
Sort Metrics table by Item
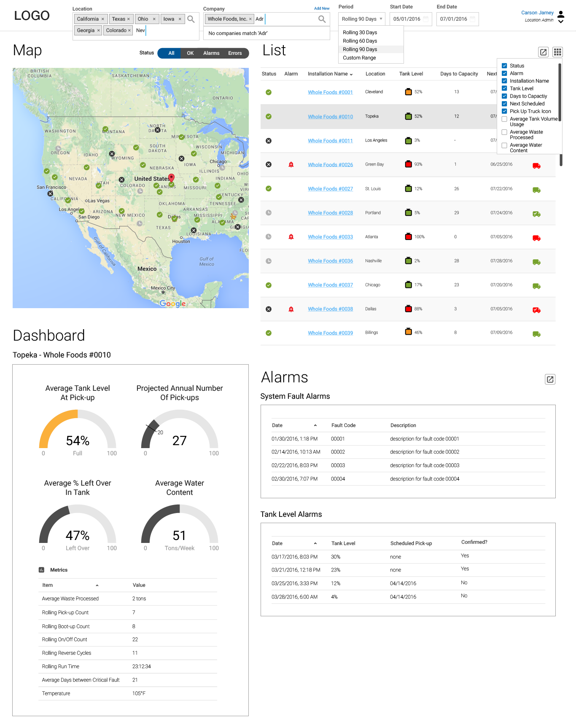coord(97,585)
